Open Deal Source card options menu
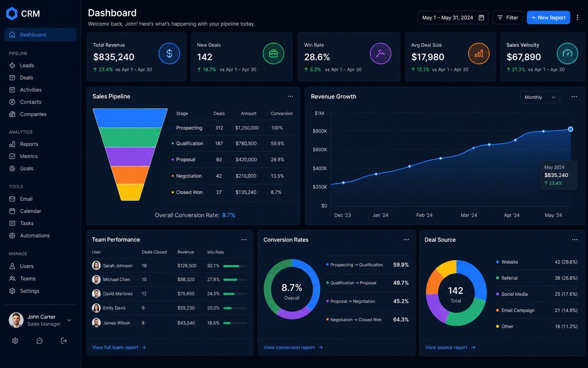588x368 pixels. (575, 240)
